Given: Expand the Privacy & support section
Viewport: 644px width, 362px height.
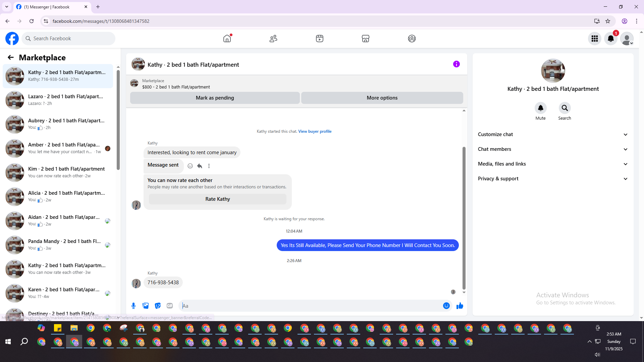Looking at the screenshot, I should click(553, 179).
